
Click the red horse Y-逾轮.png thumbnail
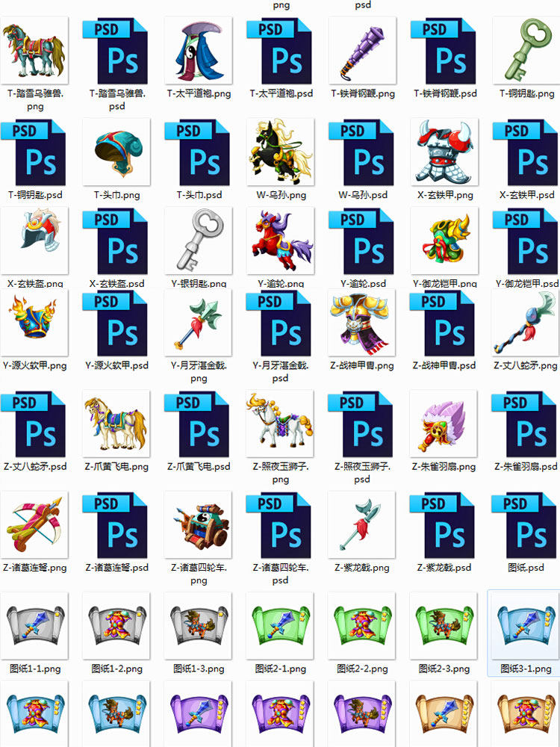click(281, 241)
